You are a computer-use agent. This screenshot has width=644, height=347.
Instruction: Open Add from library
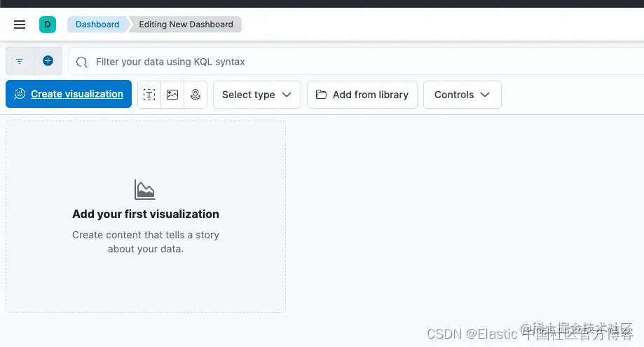tap(362, 95)
